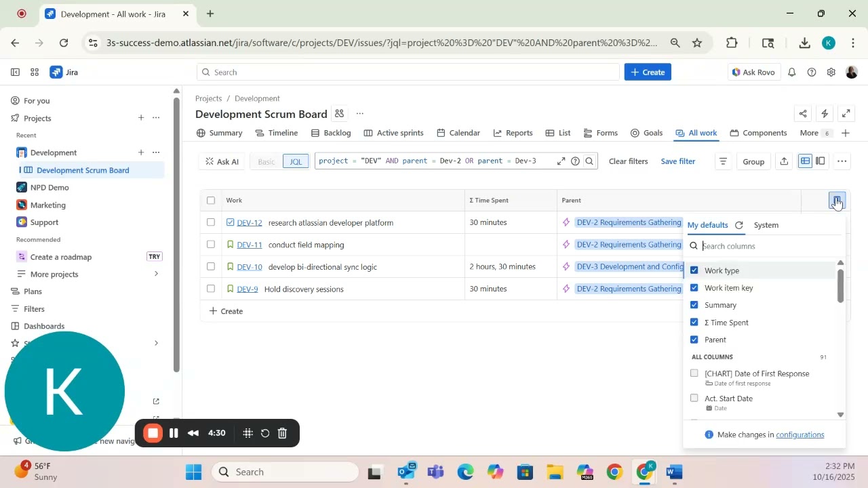Screen dimensions: 868x488
Task: Switch to System columns tab
Action: tap(766, 225)
